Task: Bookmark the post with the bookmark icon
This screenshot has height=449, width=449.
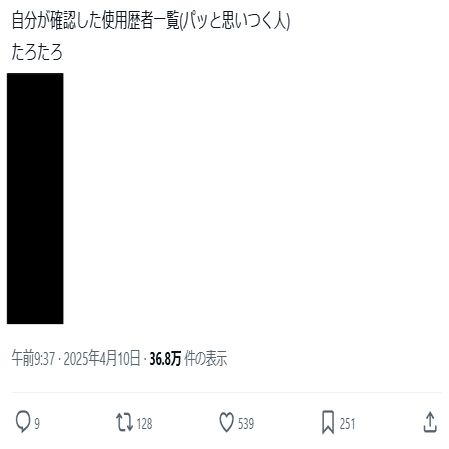Action: click(x=328, y=423)
